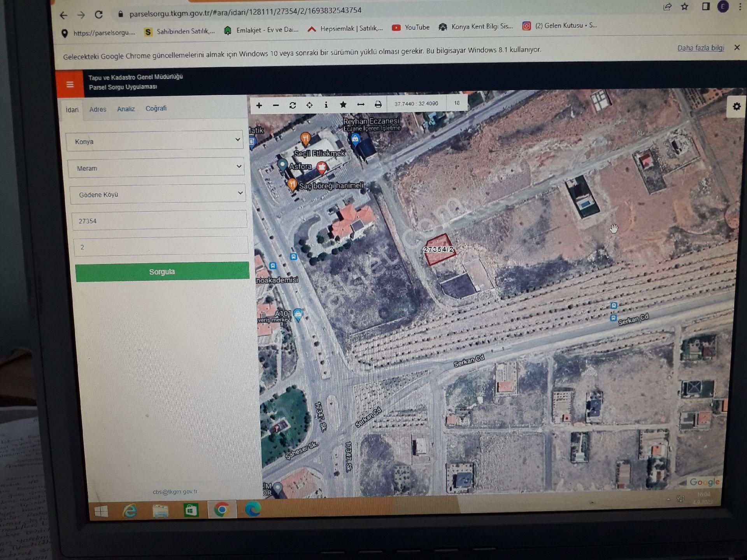Screen dimensions: 747x560
Task: Expand the Meram district dropdown
Action: click(156, 167)
